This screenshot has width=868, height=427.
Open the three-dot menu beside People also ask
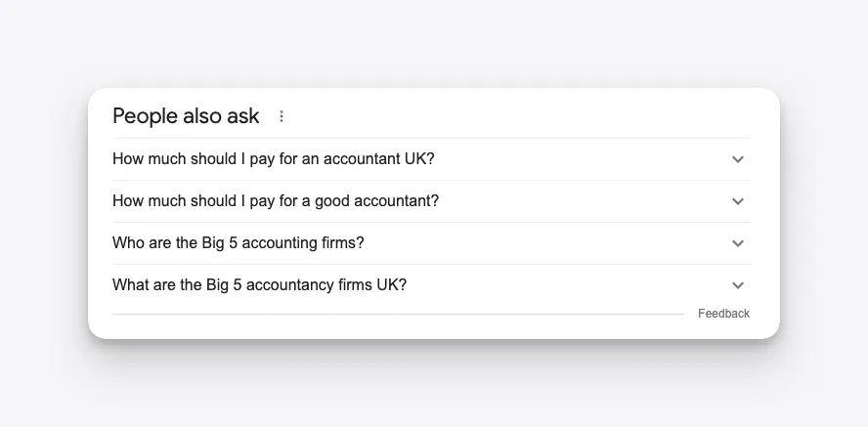[x=282, y=116]
